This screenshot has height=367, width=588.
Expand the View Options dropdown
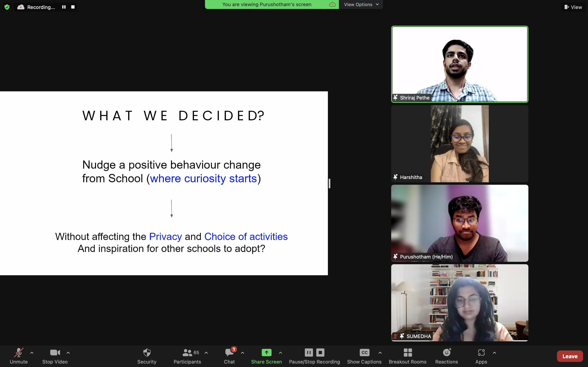361,4
